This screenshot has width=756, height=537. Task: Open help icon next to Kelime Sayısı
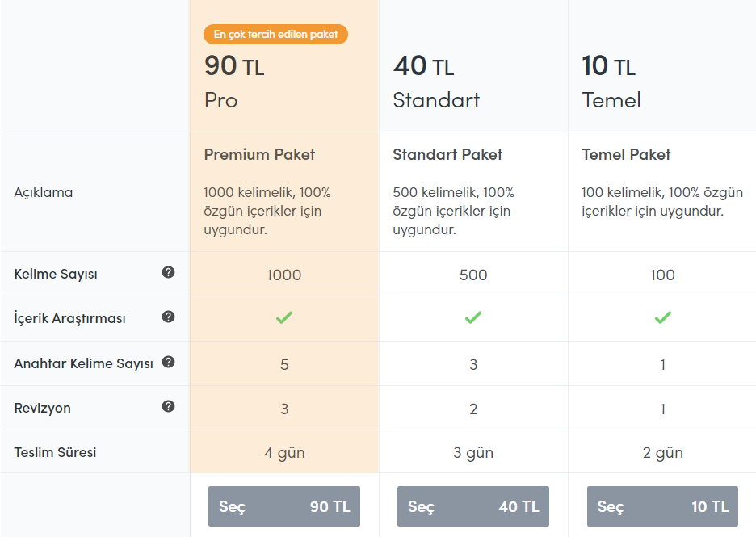point(168,272)
